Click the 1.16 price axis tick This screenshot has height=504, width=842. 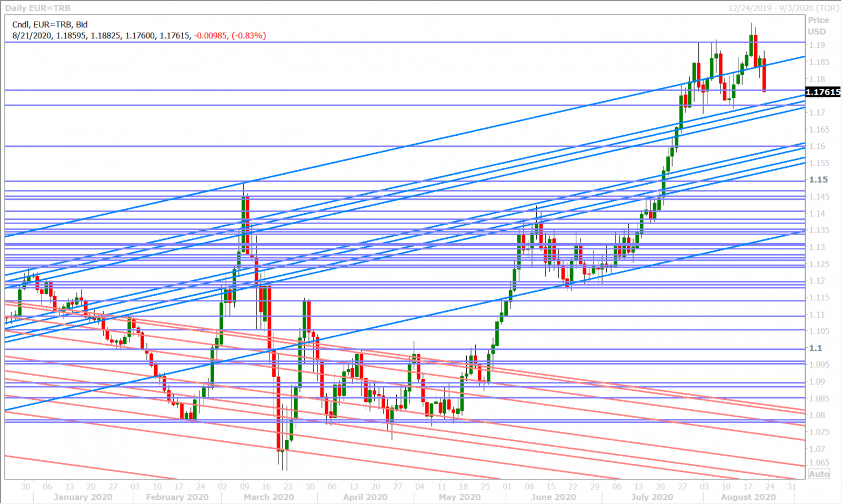(x=816, y=146)
